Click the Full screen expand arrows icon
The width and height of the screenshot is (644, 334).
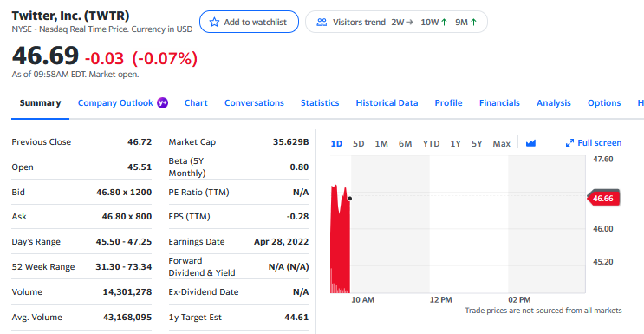click(x=569, y=143)
